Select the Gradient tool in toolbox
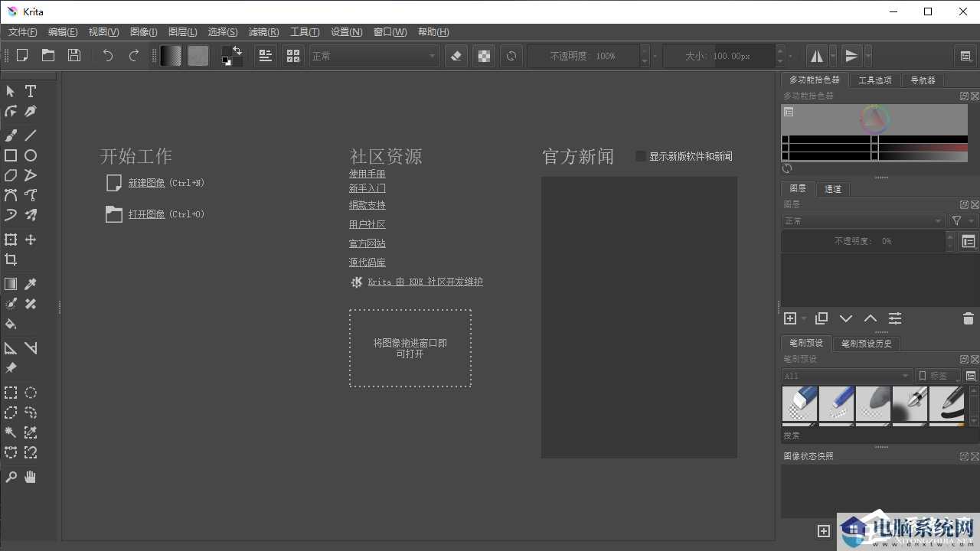 click(x=11, y=284)
